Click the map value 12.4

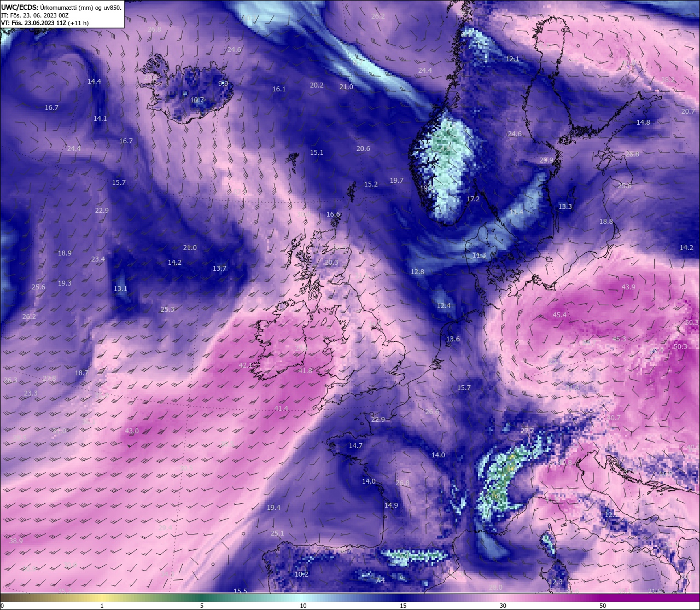[444, 305]
